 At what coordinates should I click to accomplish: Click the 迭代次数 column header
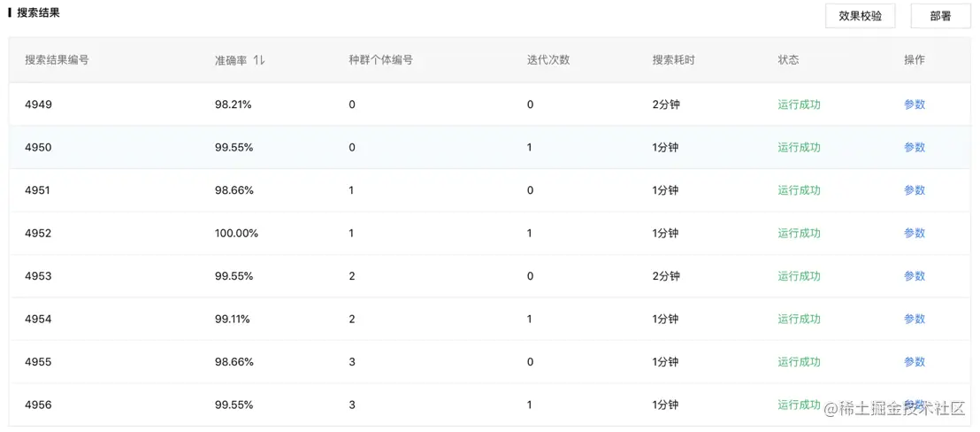(548, 60)
